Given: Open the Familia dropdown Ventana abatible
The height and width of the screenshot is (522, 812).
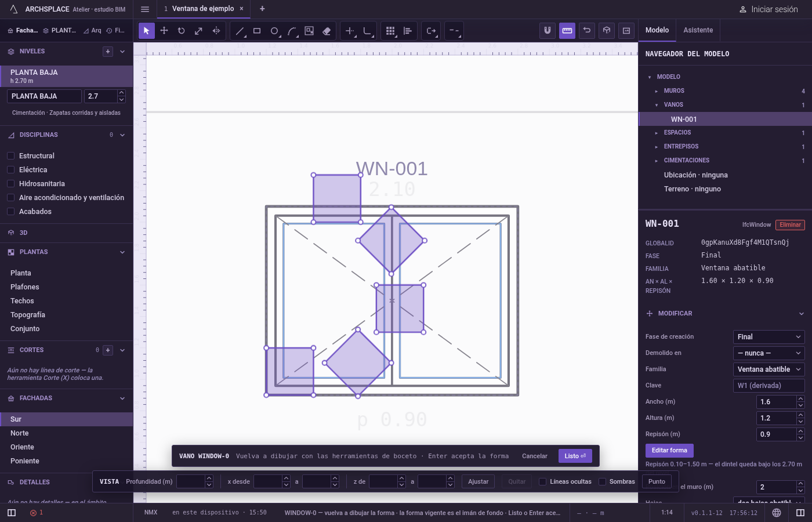Looking at the screenshot, I should [769, 369].
